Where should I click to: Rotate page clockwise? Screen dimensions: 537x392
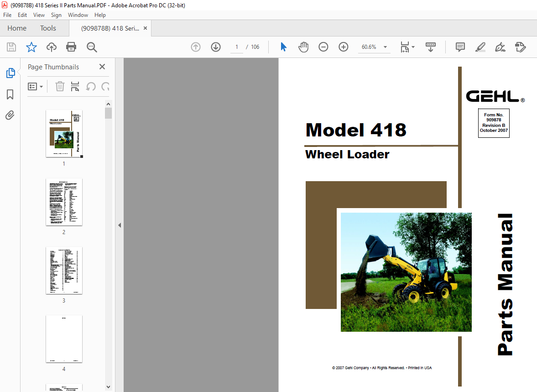coord(105,86)
